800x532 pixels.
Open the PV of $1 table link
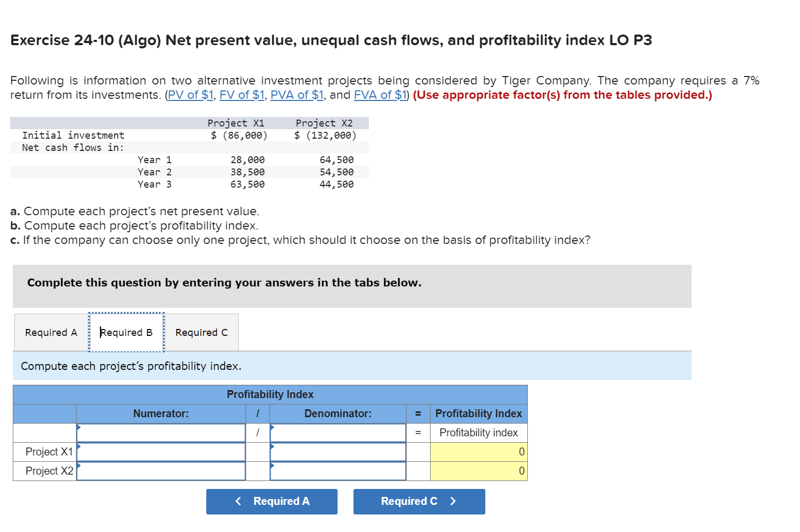190,95
